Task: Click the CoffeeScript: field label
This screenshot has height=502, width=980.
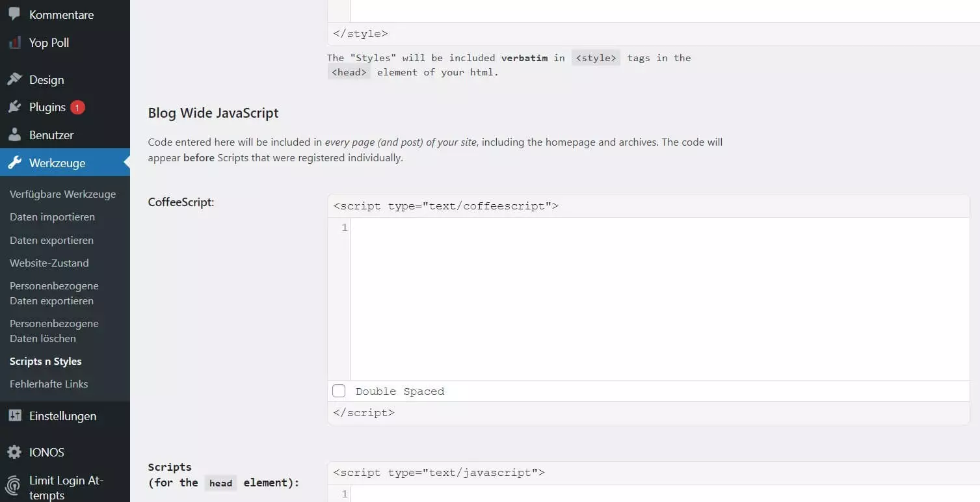Action: click(181, 202)
